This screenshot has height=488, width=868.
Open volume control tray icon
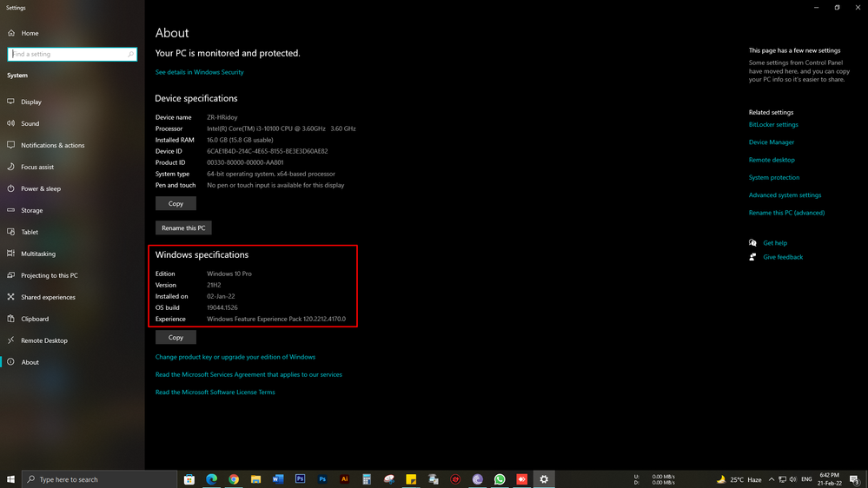pos(793,479)
